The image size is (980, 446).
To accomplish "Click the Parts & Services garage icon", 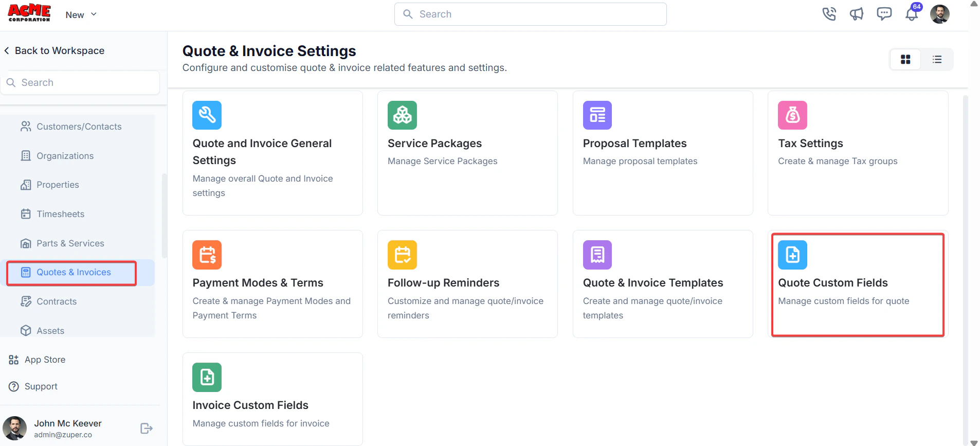I will click(26, 243).
